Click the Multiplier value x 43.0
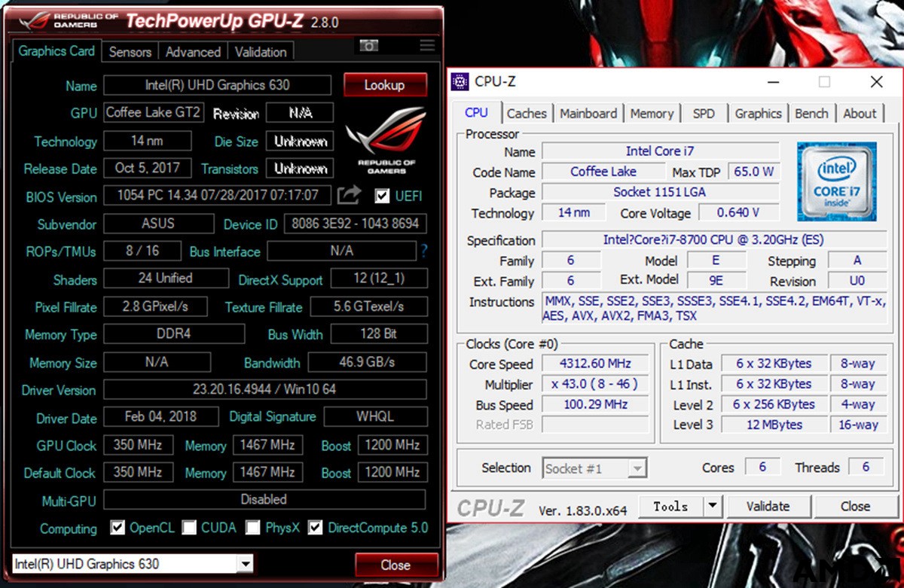Image resolution: width=904 pixels, height=588 pixels. (594, 384)
